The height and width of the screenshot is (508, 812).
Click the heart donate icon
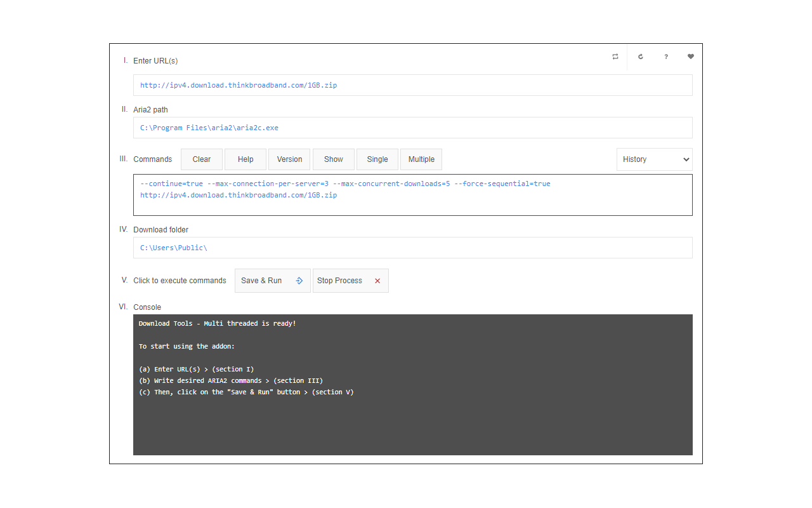[x=691, y=57]
